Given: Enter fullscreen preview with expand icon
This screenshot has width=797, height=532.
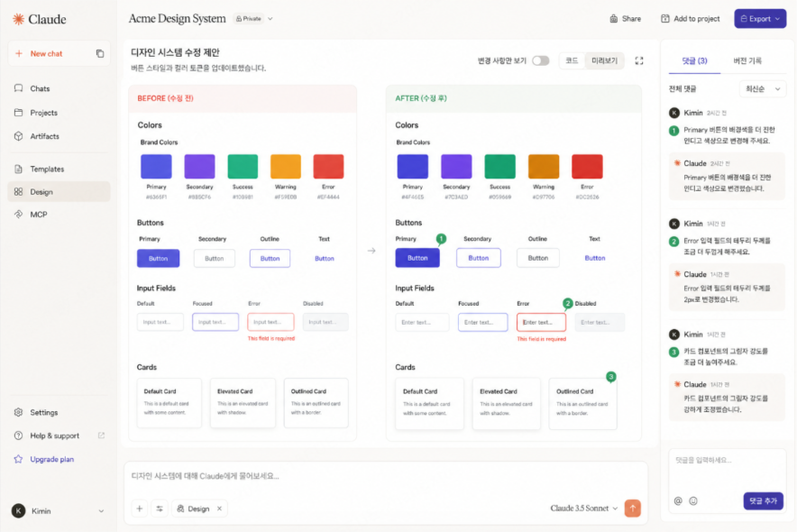Looking at the screenshot, I should point(639,61).
